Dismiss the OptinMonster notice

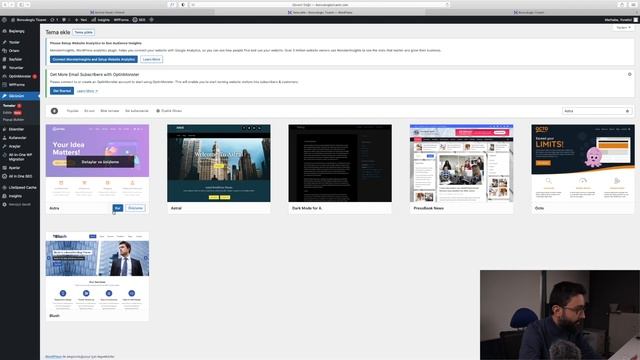pyautogui.click(x=629, y=74)
